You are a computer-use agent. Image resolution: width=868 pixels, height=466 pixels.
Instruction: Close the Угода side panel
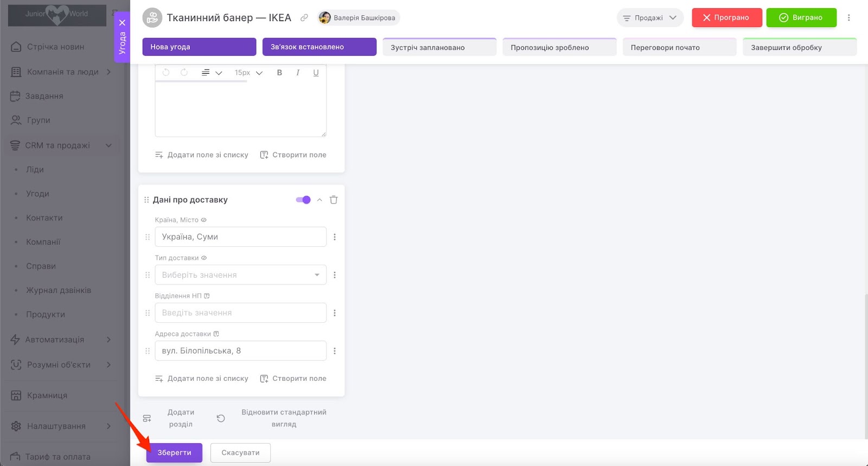(x=122, y=23)
